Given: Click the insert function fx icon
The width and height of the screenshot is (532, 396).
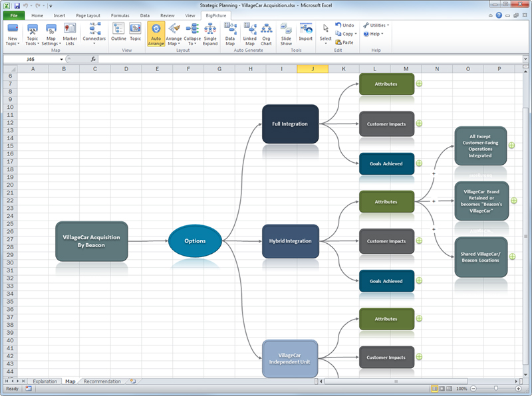Looking at the screenshot, I should coord(93,59).
